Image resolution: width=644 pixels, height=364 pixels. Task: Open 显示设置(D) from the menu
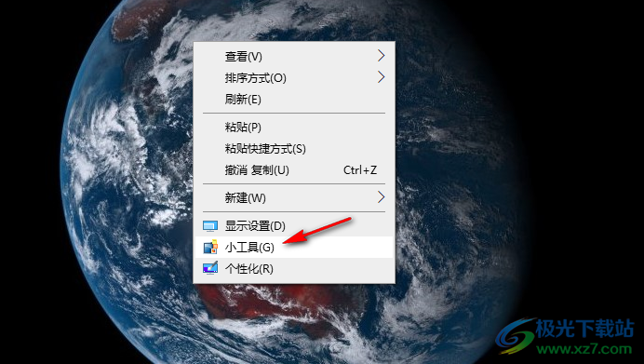294,225
